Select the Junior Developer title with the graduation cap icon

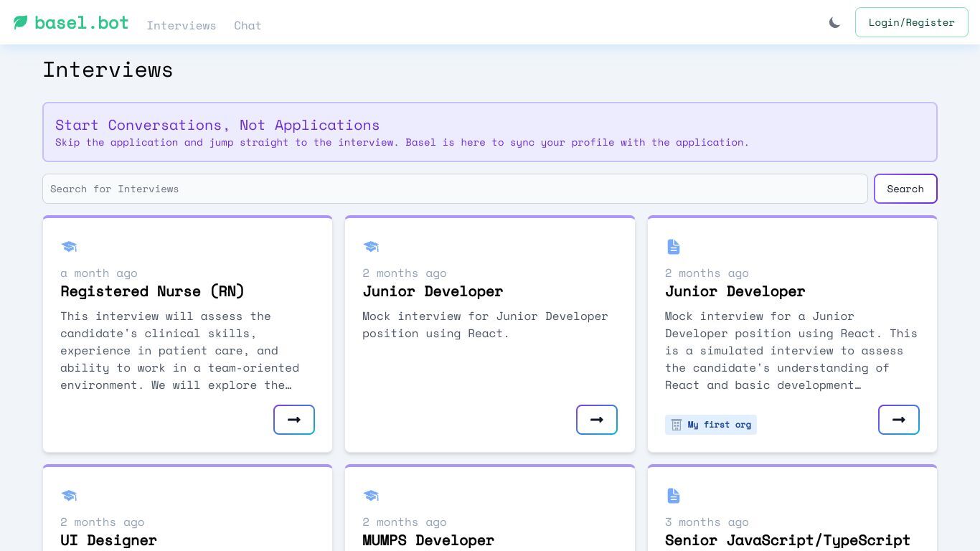(433, 291)
